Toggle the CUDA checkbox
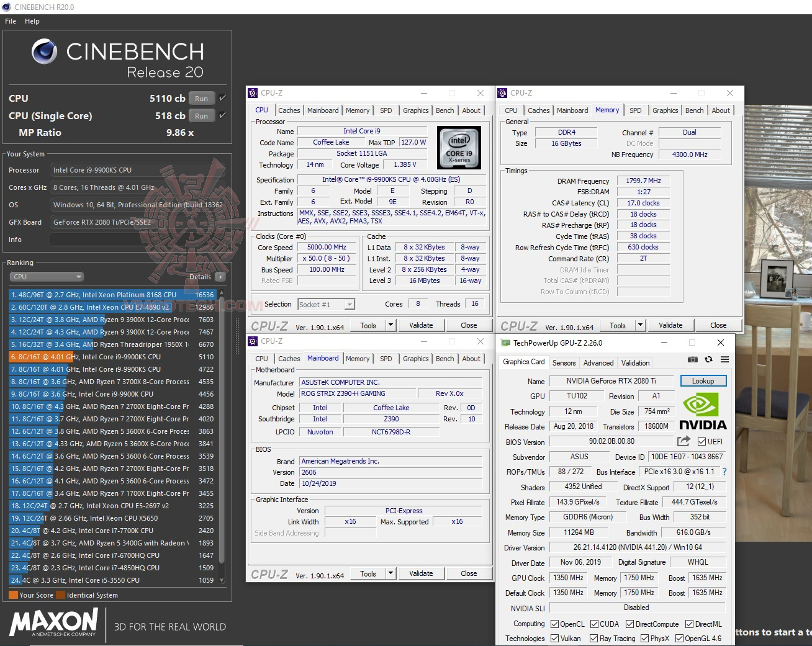Viewport: 812px width, 646px height. [x=594, y=624]
